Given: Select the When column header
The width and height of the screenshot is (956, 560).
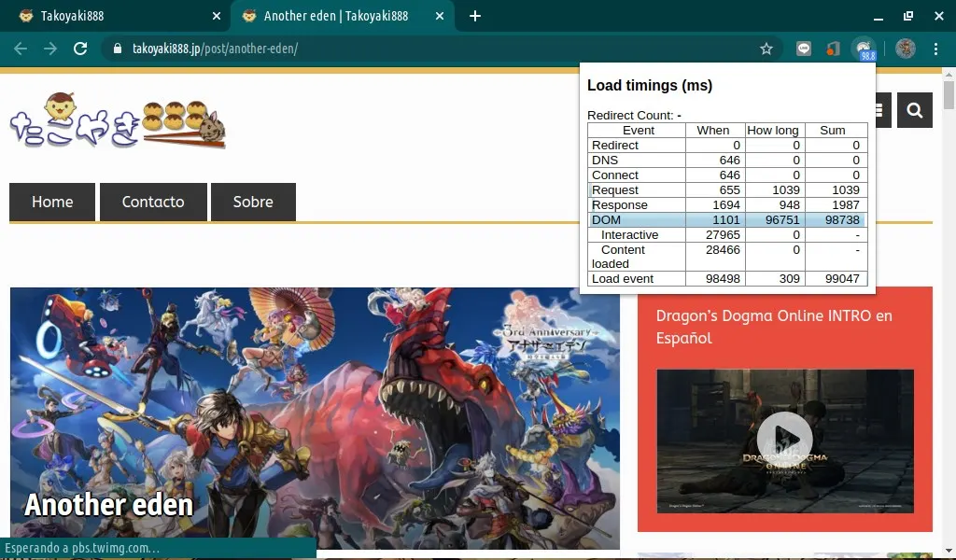Looking at the screenshot, I should (x=712, y=131).
